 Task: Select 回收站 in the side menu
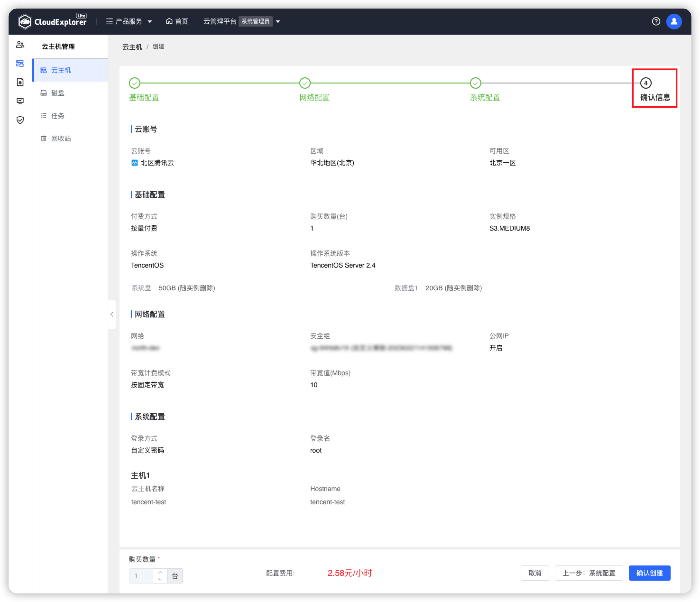[70, 138]
